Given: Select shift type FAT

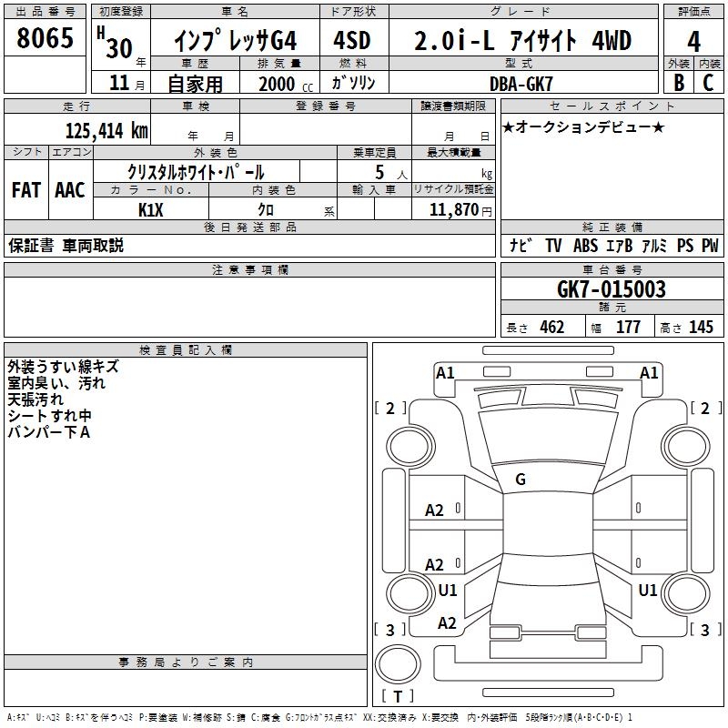Looking at the screenshot, I should (26, 190).
